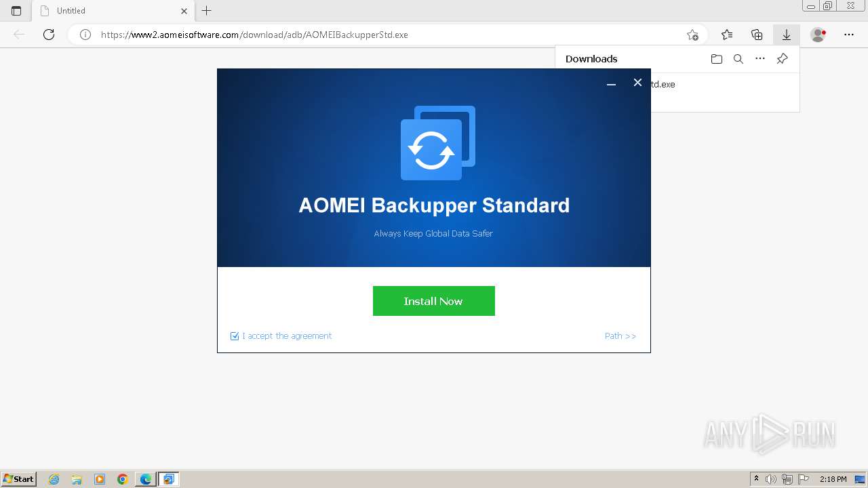Viewport: 868px width, 488px height.
Task: Click the address bar URL
Action: coord(254,35)
